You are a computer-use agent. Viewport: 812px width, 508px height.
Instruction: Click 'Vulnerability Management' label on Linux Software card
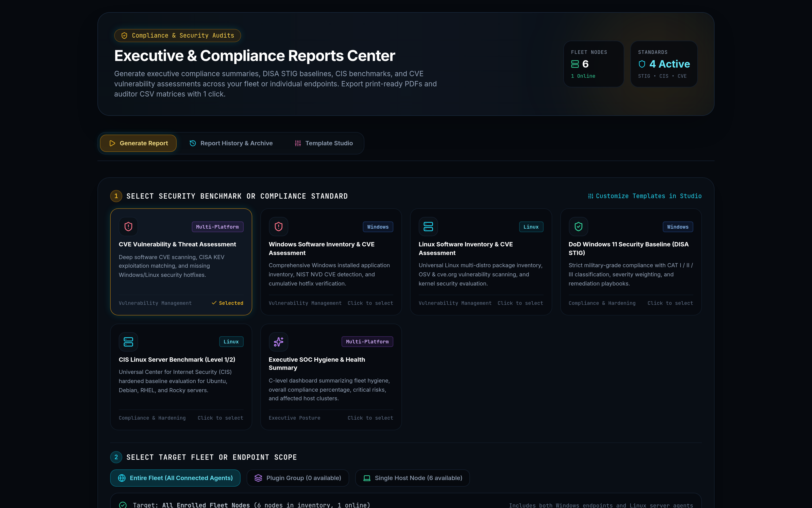(x=455, y=303)
